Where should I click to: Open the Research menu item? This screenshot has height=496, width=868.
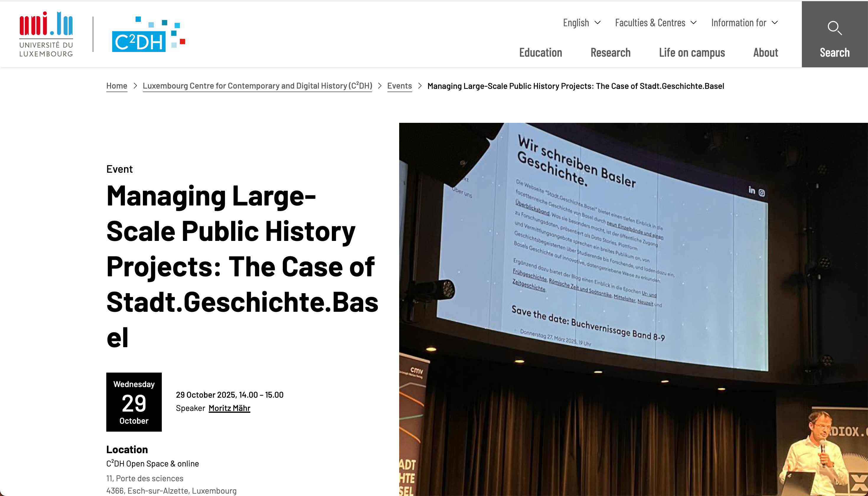(611, 53)
